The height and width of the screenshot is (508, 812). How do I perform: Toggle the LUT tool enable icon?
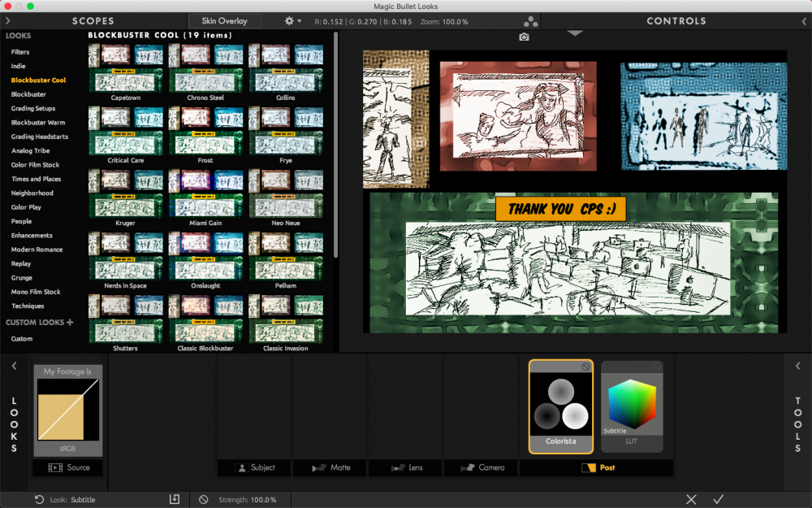click(x=657, y=367)
